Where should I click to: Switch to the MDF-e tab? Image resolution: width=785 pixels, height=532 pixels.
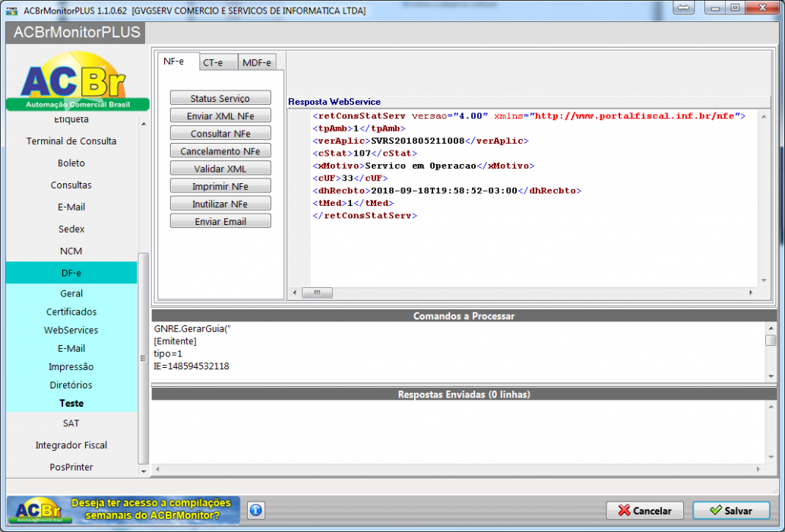point(257,62)
